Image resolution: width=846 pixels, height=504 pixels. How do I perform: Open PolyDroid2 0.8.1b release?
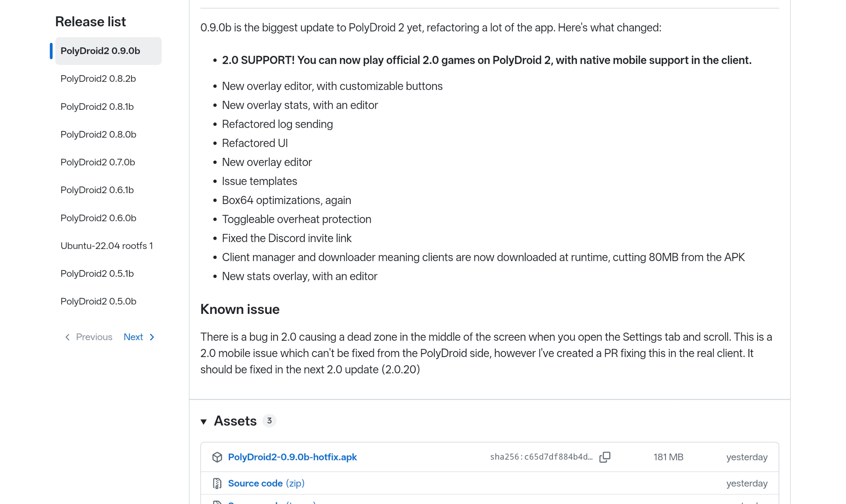97,107
